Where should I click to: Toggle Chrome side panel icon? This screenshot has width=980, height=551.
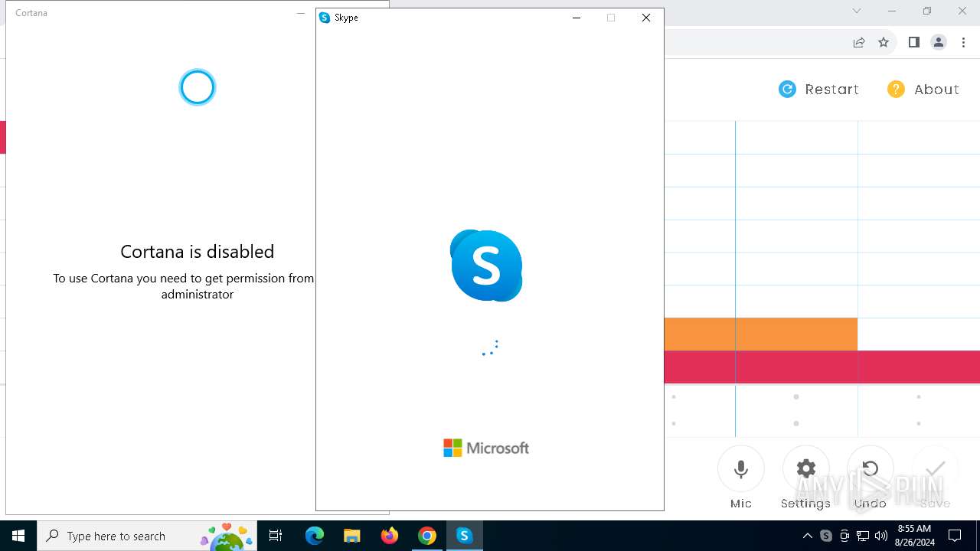[x=913, y=42]
